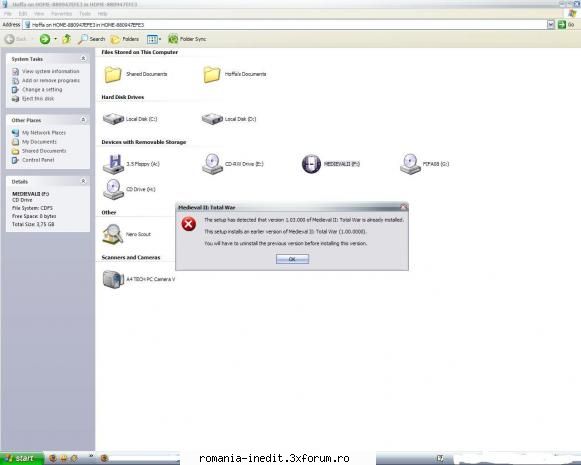
Task: Click the Back toolbar button
Action: coord(16,39)
